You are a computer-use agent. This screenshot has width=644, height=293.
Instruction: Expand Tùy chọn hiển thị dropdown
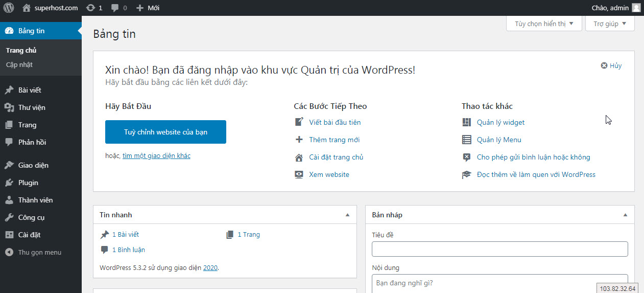pyautogui.click(x=544, y=24)
